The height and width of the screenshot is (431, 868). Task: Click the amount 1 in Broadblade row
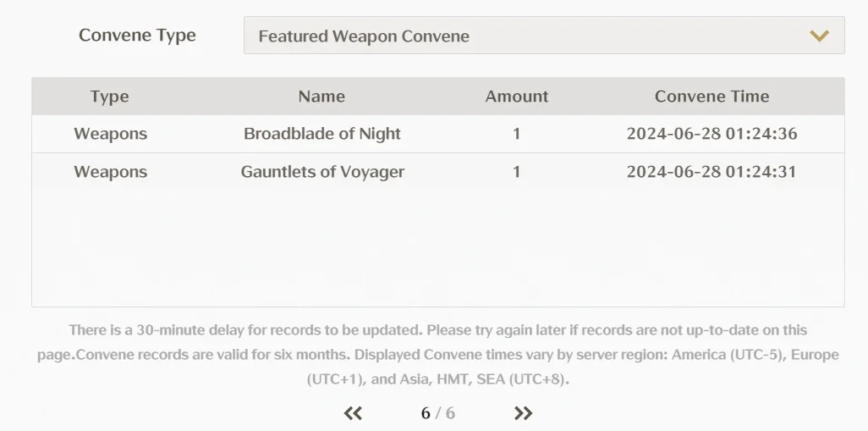click(516, 134)
